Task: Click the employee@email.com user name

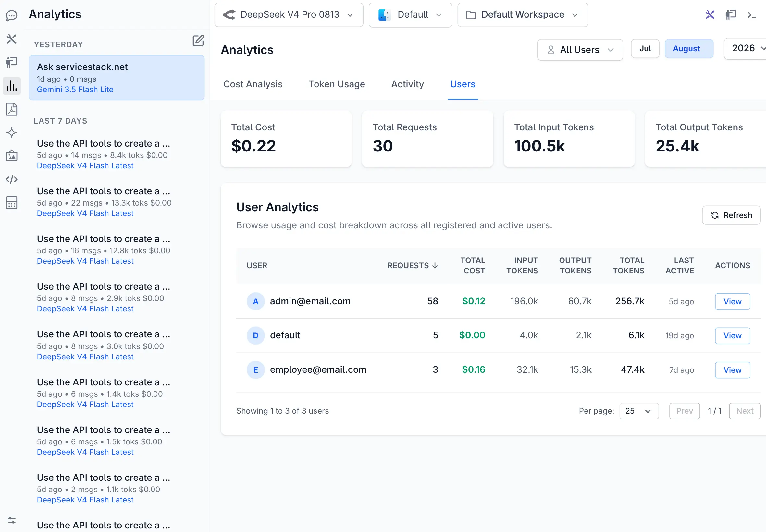Action: (x=318, y=370)
